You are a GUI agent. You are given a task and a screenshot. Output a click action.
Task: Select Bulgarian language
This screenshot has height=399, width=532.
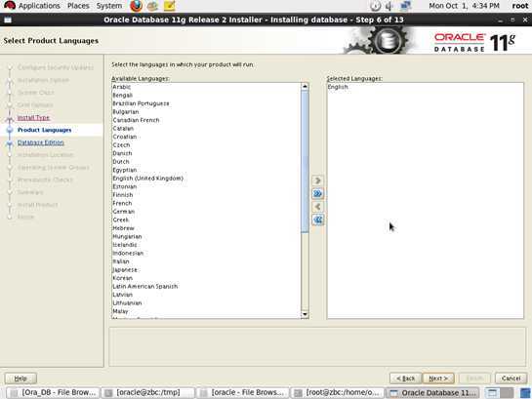tap(126, 112)
